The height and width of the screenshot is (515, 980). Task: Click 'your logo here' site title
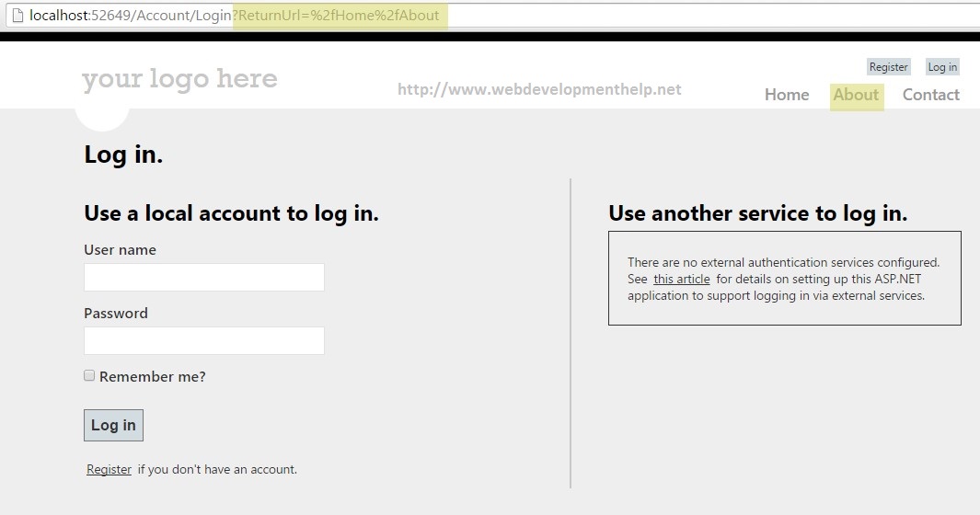click(x=179, y=79)
